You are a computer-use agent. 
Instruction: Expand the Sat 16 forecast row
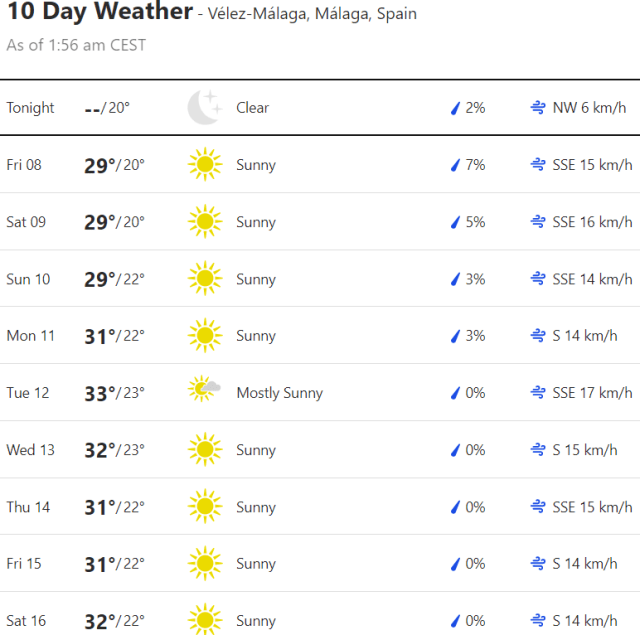click(320, 621)
